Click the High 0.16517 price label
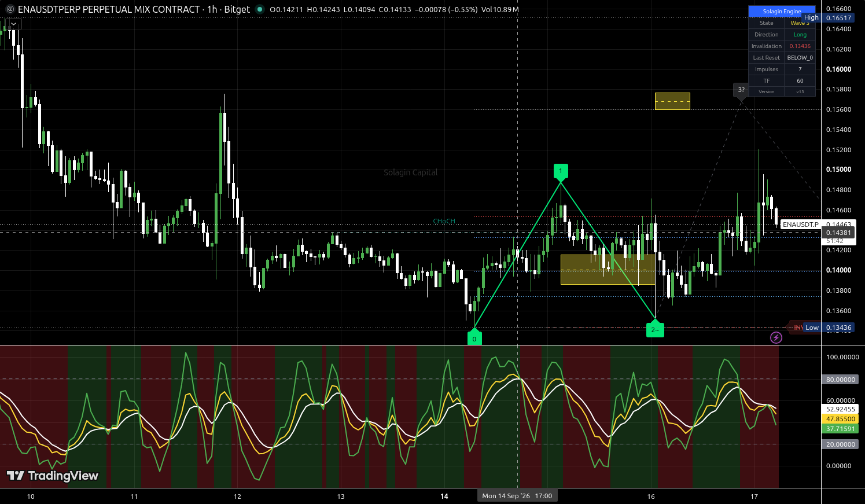This screenshot has width=865, height=504. [x=828, y=18]
